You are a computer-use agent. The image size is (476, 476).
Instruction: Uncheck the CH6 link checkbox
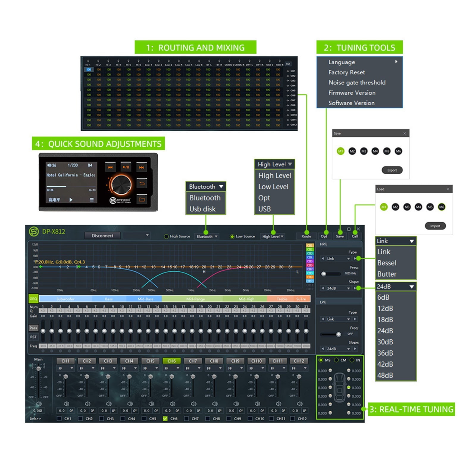165,419
